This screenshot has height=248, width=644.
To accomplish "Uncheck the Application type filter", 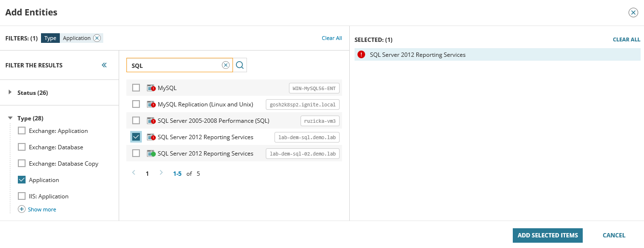I will 22,180.
